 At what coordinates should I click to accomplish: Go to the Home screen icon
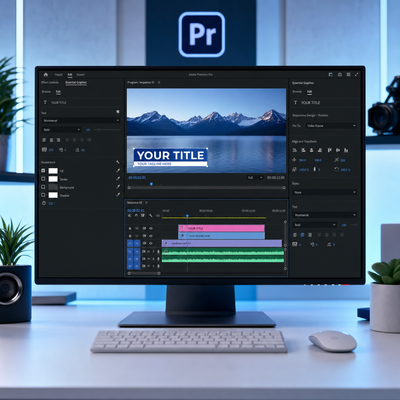(46, 74)
